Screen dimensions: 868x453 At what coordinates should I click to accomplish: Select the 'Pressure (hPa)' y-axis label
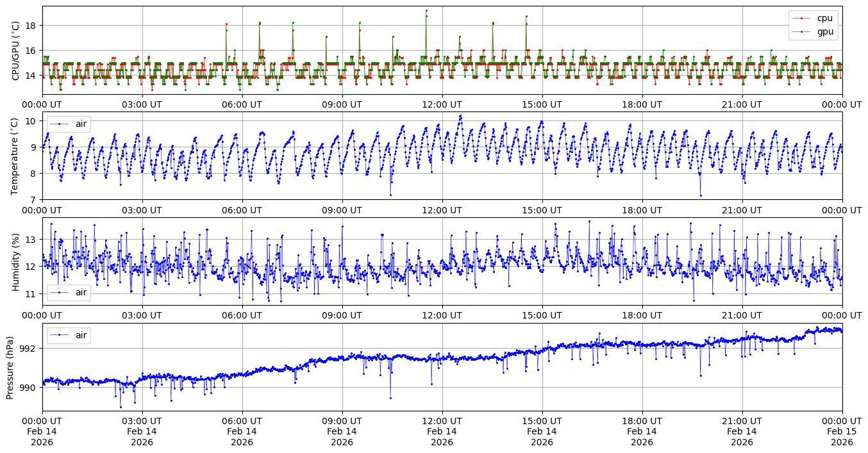click(x=10, y=367)
